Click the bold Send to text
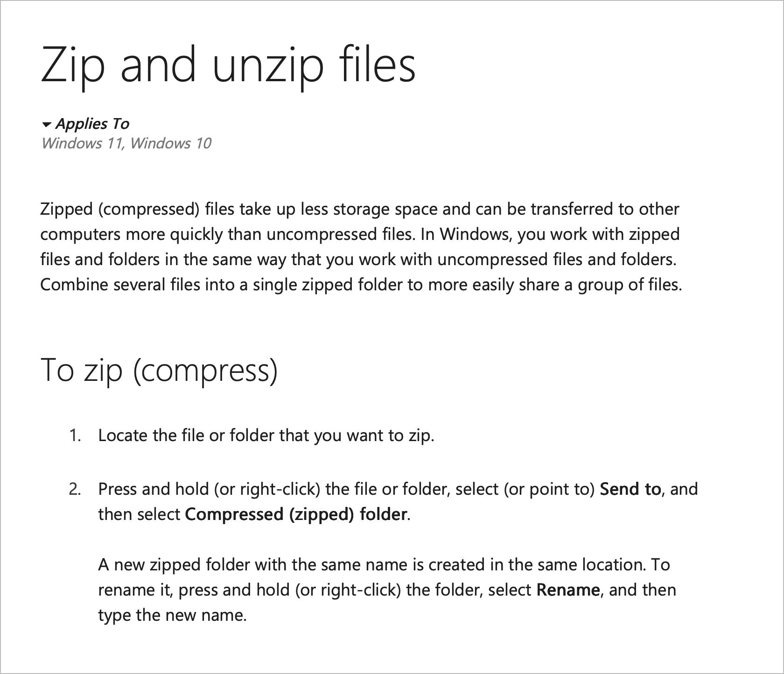784x674 pixels. 630,489
